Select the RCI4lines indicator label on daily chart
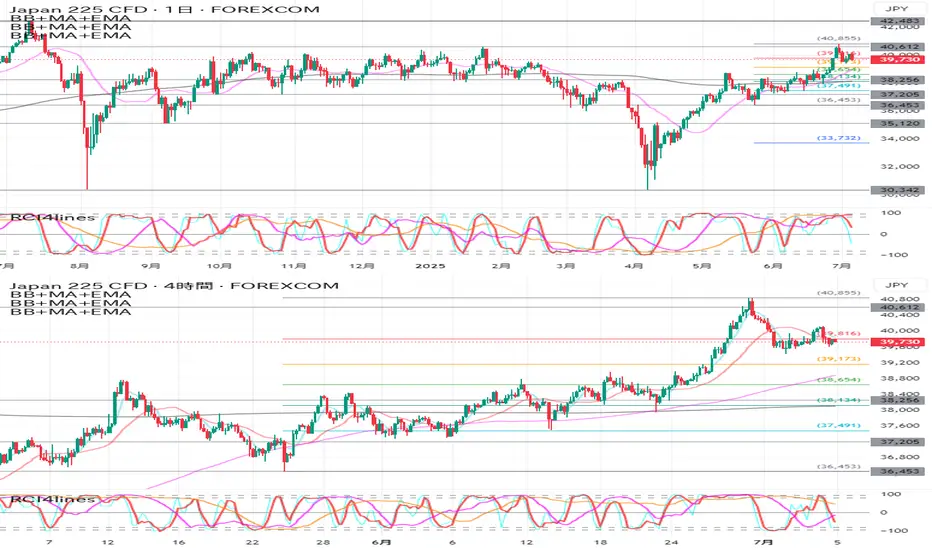The width and height of the screenshot is (932, 550). click(52, 217)
